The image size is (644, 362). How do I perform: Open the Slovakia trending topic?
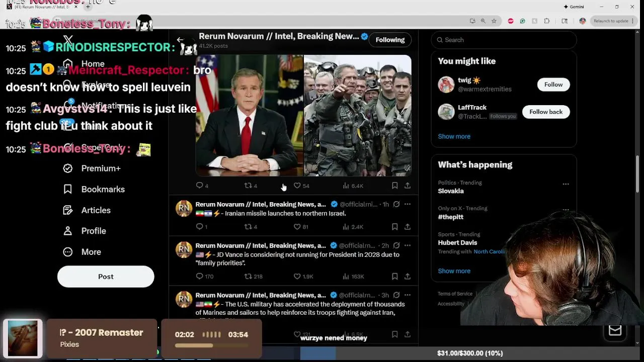tap(451, 191)
